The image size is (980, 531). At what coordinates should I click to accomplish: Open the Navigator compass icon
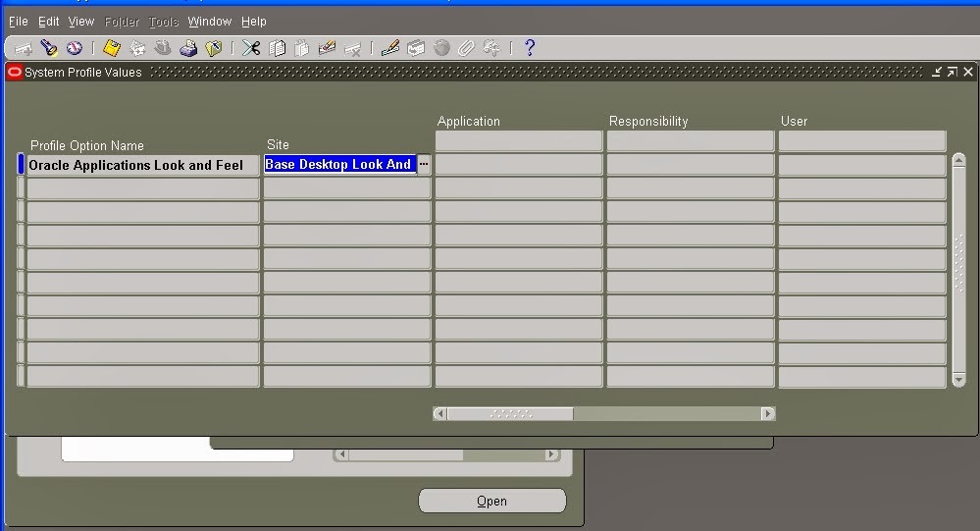click(75, 48)
